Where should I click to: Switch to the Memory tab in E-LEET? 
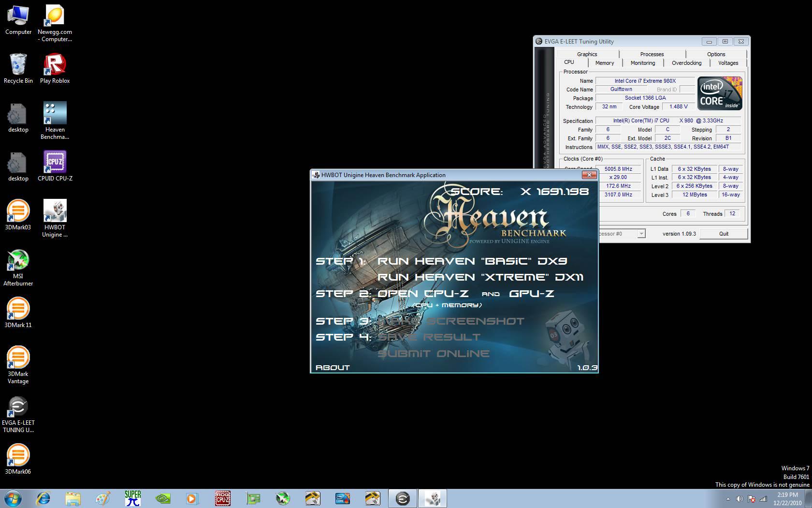(x=605, y=63)
